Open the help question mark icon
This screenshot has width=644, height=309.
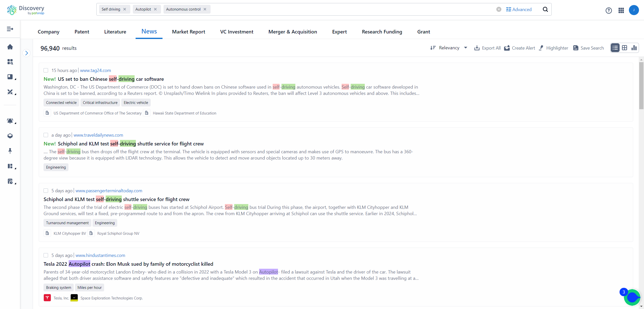coord(609,10)
